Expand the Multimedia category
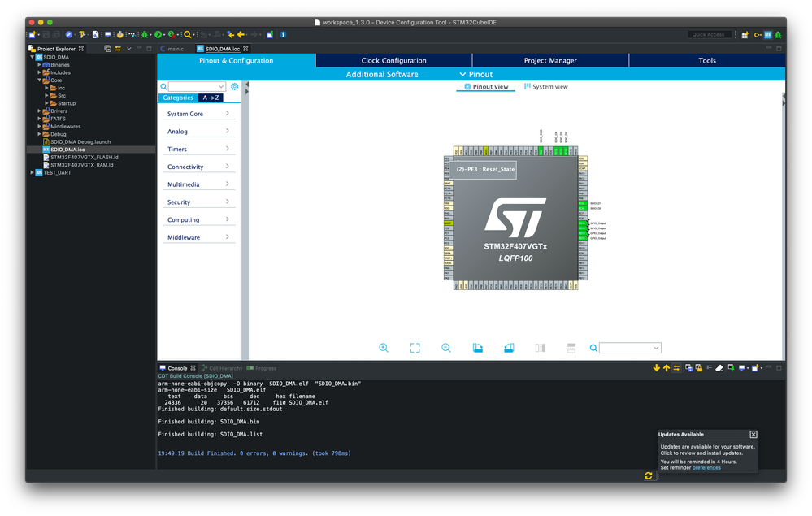 (198, 184)
